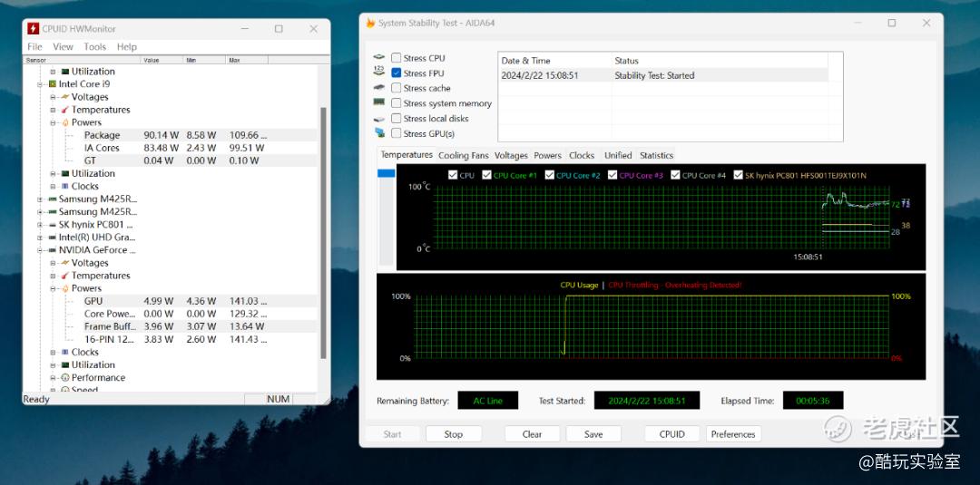
Task: Collapse the Intel Core i9 tree node
Action: pyautogui.click(x=41, y=83)
